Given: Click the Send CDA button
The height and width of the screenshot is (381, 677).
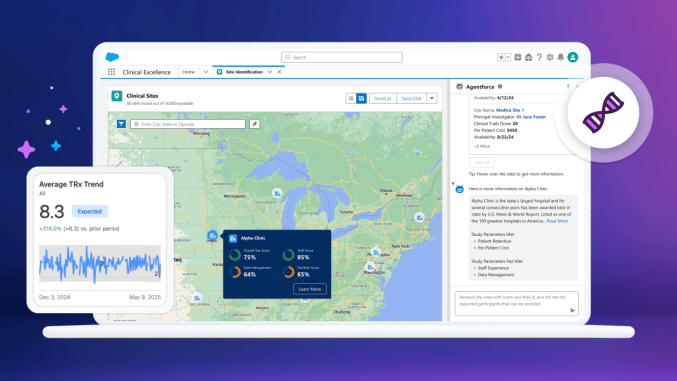Looking at the screenshot, I should (x=411, y=98).
